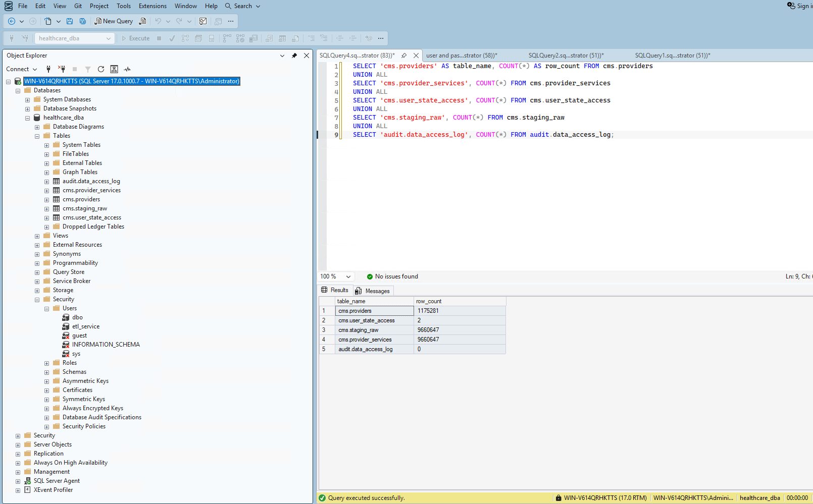Click the Results to File icon

295,38
